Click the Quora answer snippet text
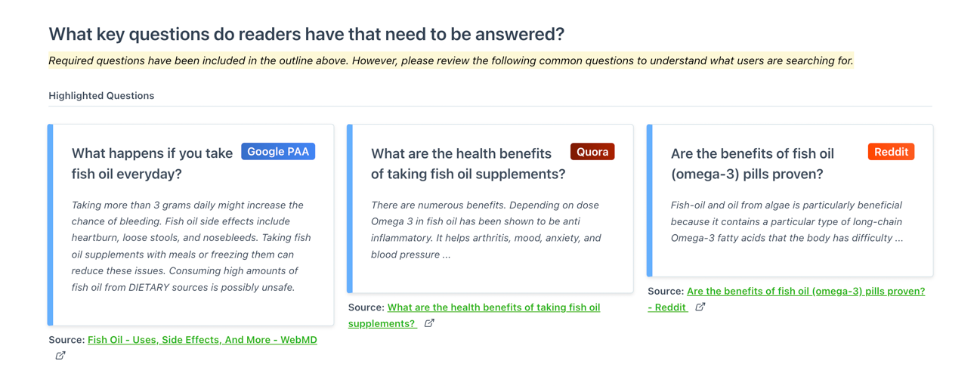The image size is (980, 386). (486, 230)
